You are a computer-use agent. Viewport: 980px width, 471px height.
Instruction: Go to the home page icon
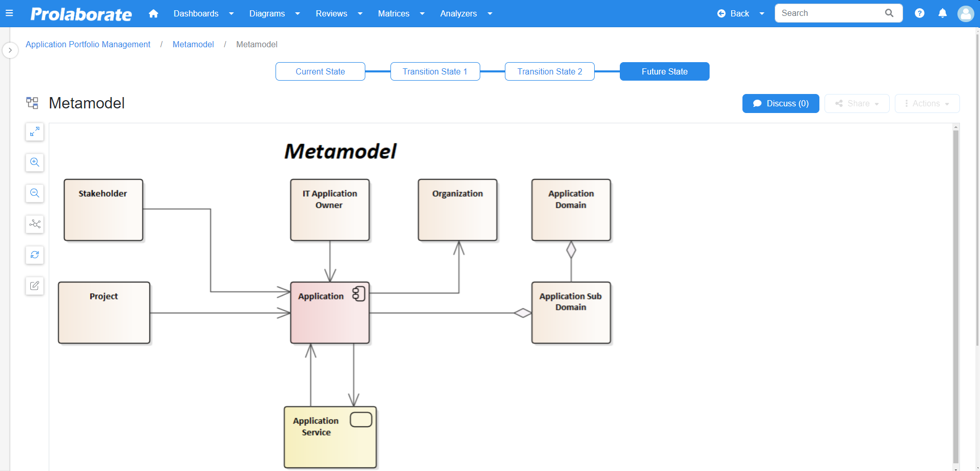153,13
